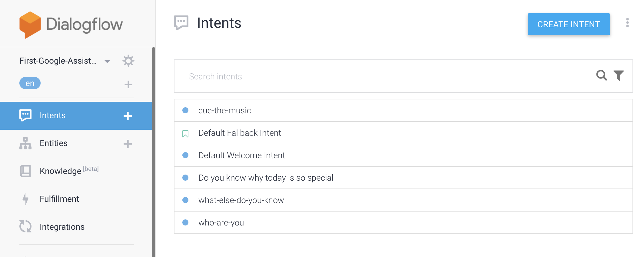This screenshot has width=644, height=257.
Task: Click the Default Fallback Intent bookmark icon
Action: [185, 134]
